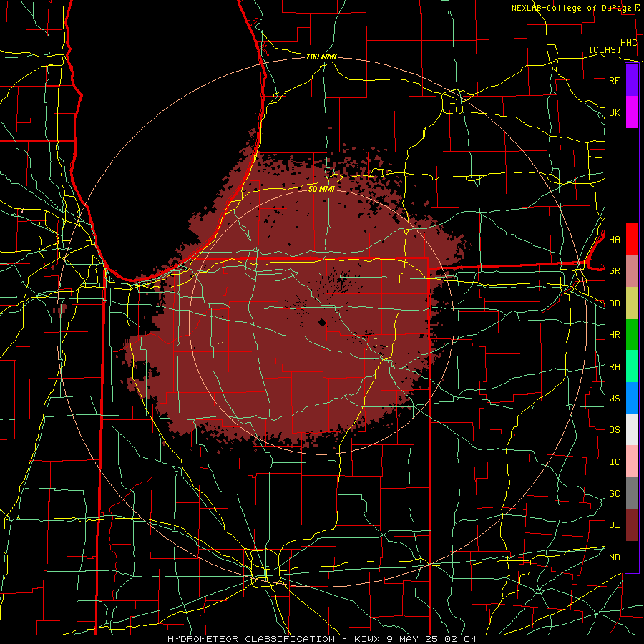The height and width of the screenshot is (644, 644).
Task: Click the 'UK' legend label
Action: (614, 112)
